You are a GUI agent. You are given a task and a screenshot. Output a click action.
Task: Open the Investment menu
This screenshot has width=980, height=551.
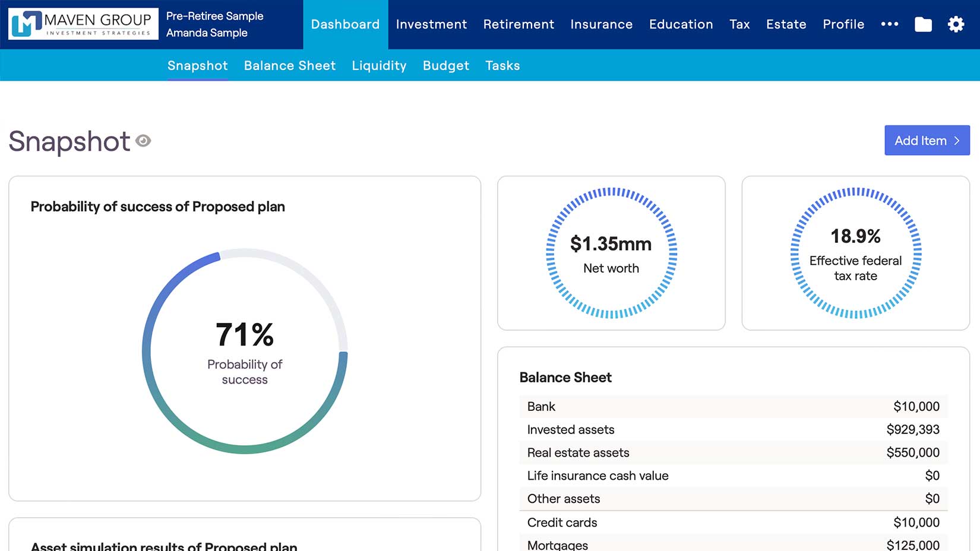tap(431, 24)
